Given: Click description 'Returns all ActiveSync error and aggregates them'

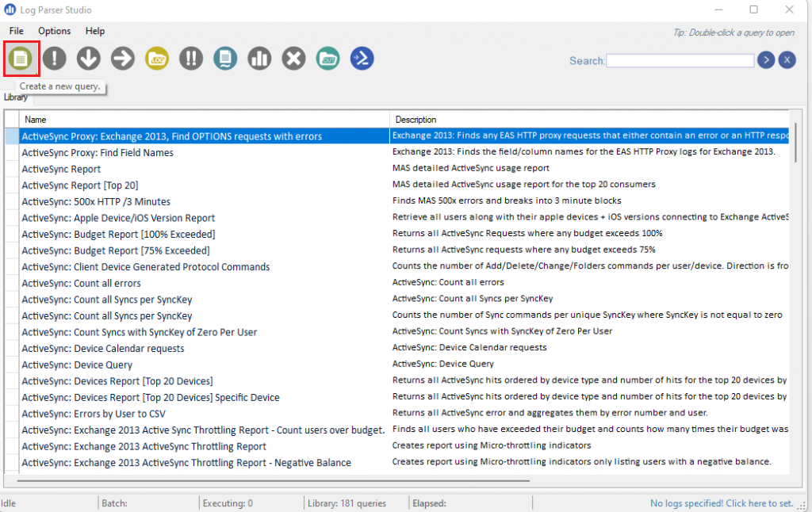Looking at the screenshot, I should [x=550, y=413].
